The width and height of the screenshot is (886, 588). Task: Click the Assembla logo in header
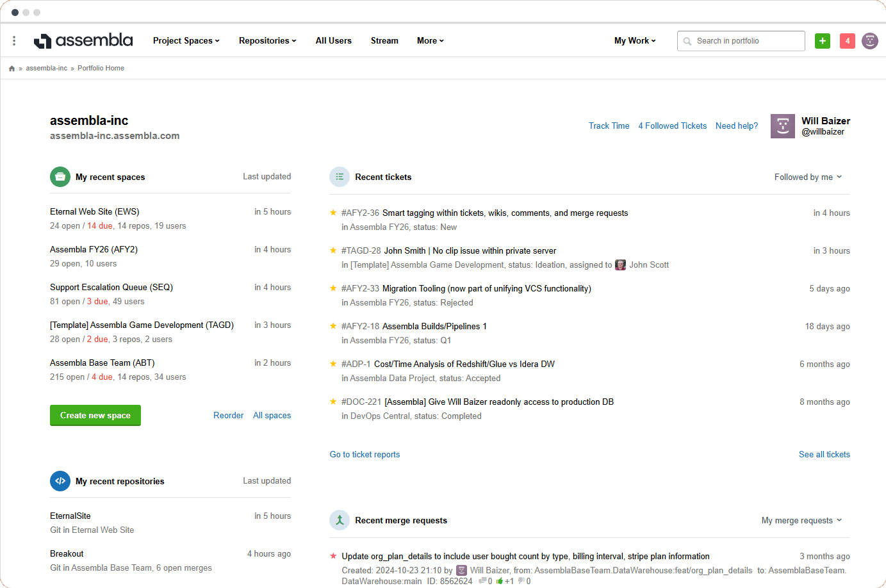point(83,40)
